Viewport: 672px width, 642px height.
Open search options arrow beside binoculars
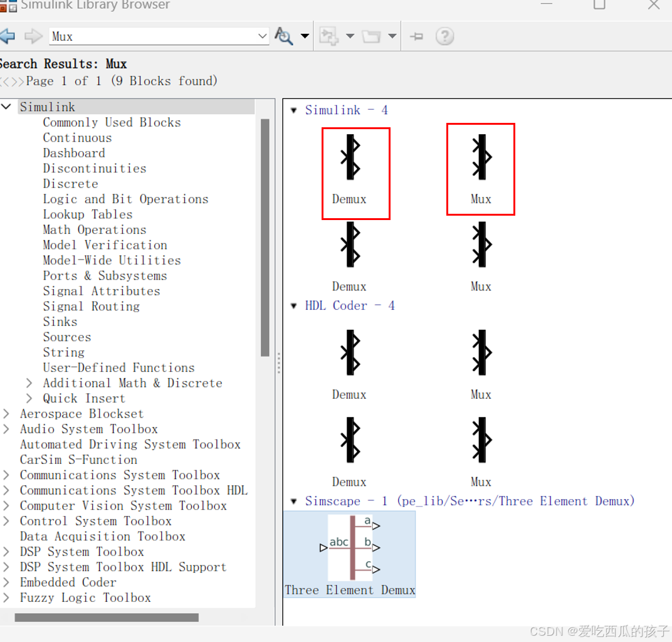pos(305,36)
